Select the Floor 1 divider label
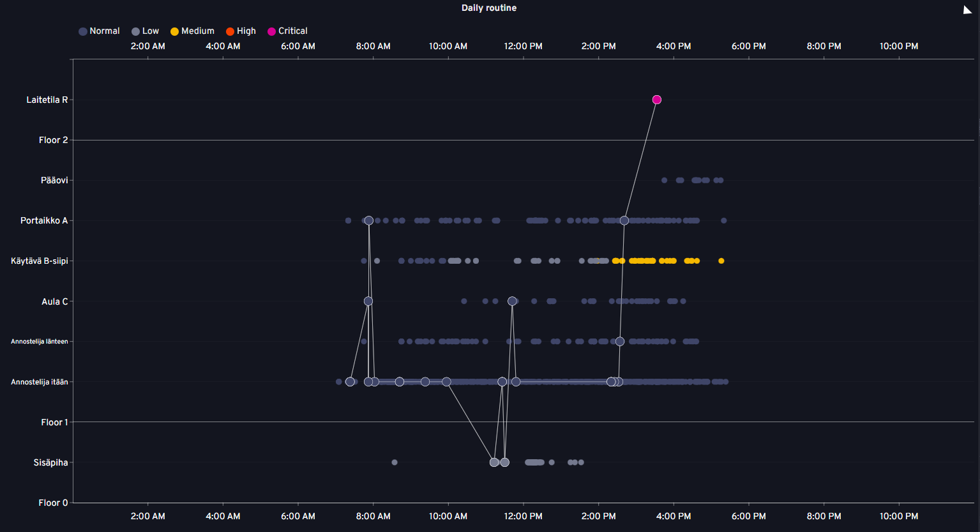The image size is (980, 532). tap(54, 422)
